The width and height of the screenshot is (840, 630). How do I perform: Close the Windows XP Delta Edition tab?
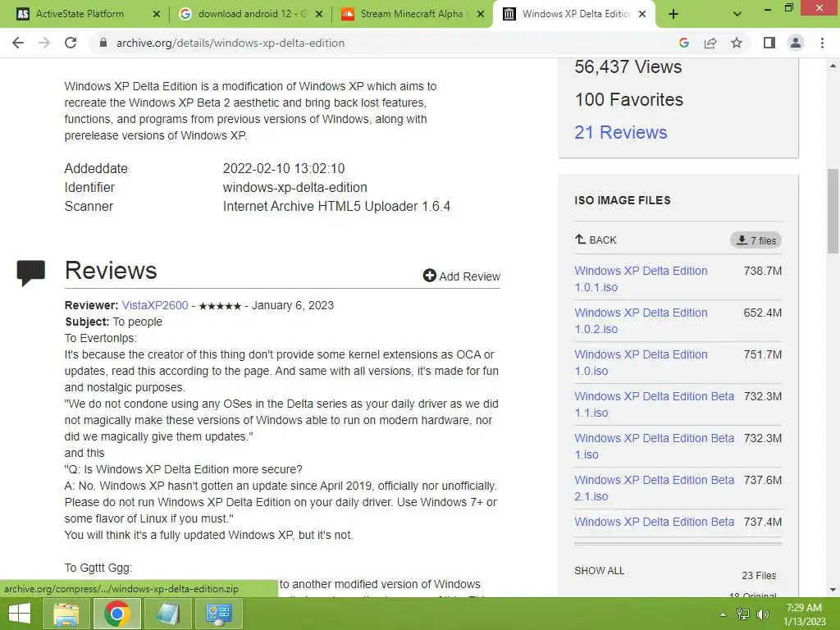click(643, 15)
